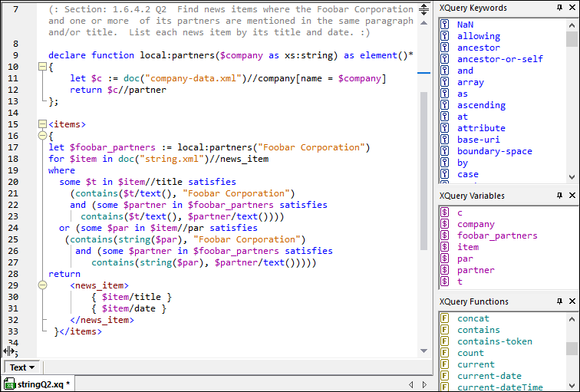Select the 'ascending' keyword entry

(481, 105)
